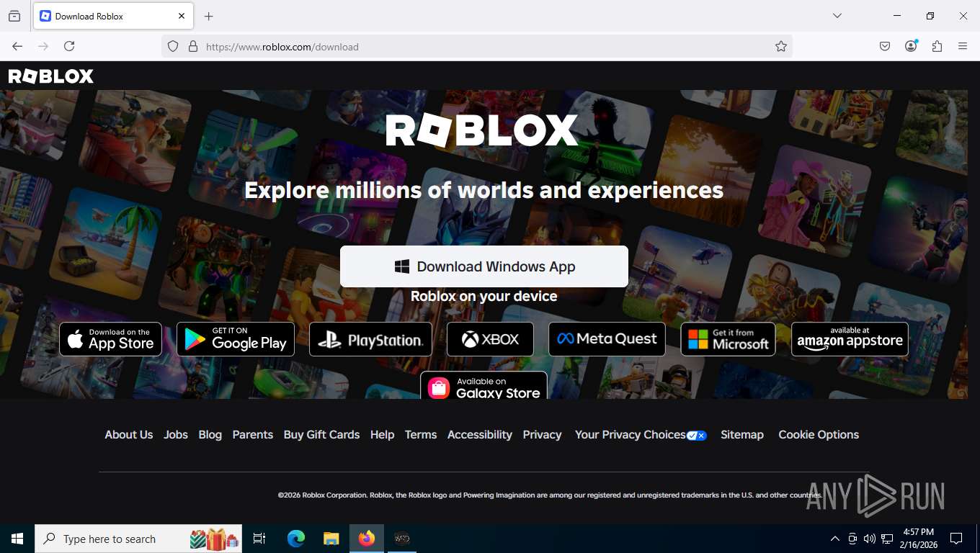Open a new browser tab
Viewport: 980px width, 553px height.
[209, 16]
